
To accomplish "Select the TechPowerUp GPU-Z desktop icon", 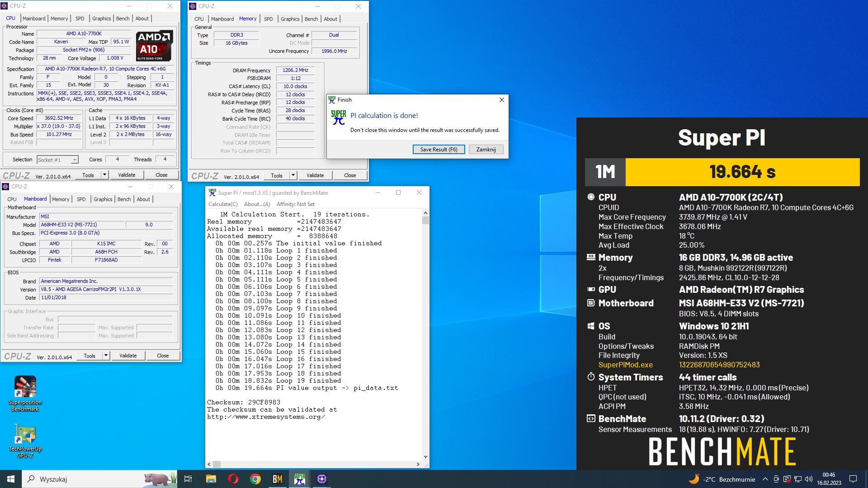I will [25, 441].
